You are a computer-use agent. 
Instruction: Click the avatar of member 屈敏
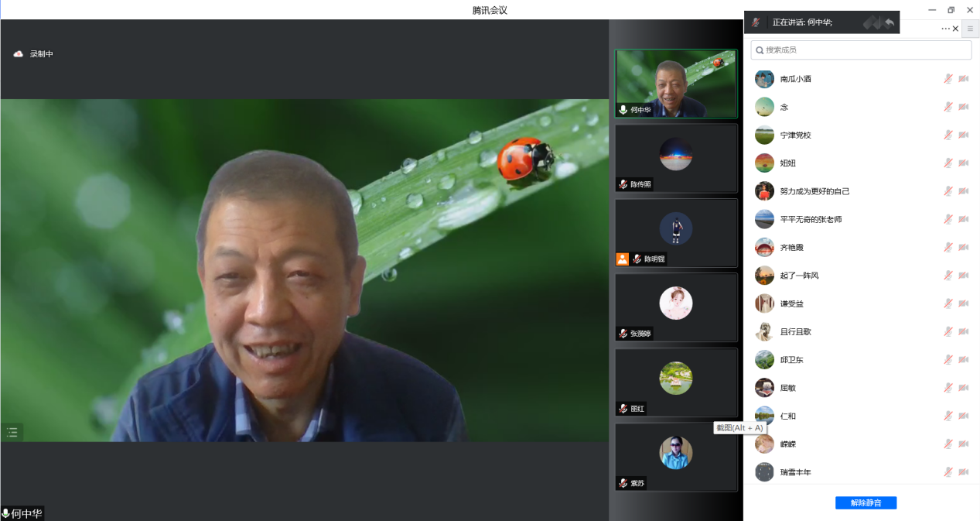pos(764,388)
